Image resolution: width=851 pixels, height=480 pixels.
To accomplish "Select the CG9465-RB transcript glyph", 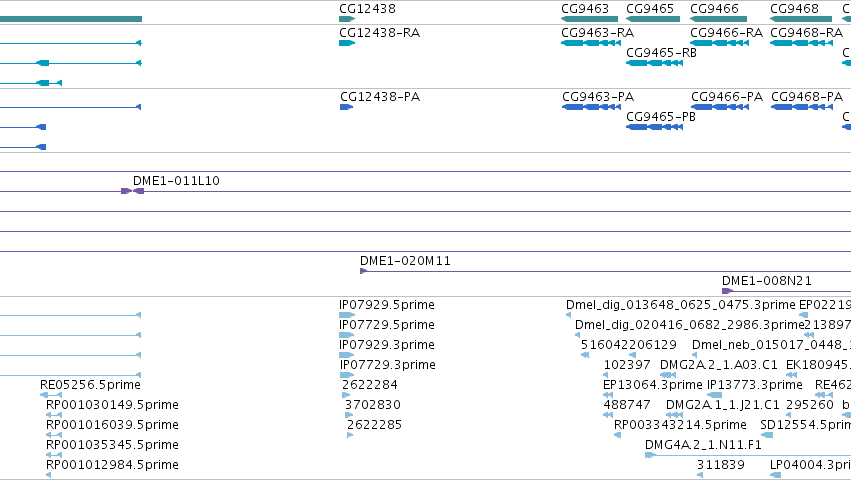I will 654,63.
